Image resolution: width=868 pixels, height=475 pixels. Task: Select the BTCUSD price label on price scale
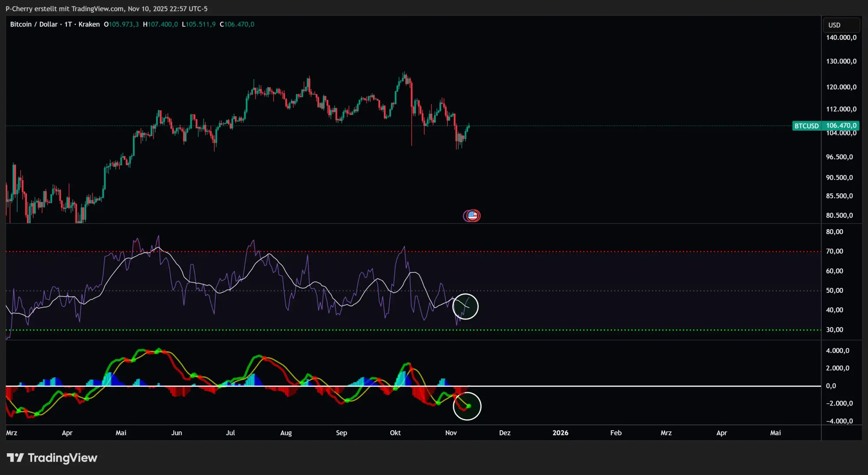[x=807, y=126]
